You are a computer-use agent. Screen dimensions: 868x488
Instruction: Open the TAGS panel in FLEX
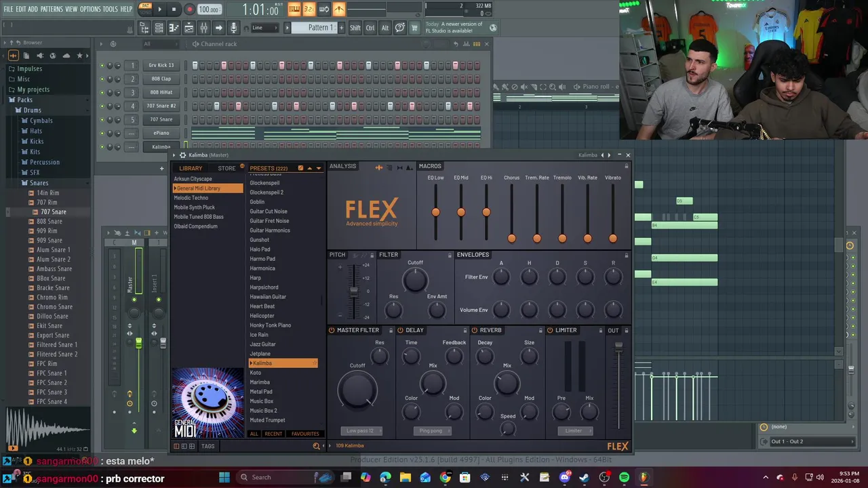pos(208,446)
